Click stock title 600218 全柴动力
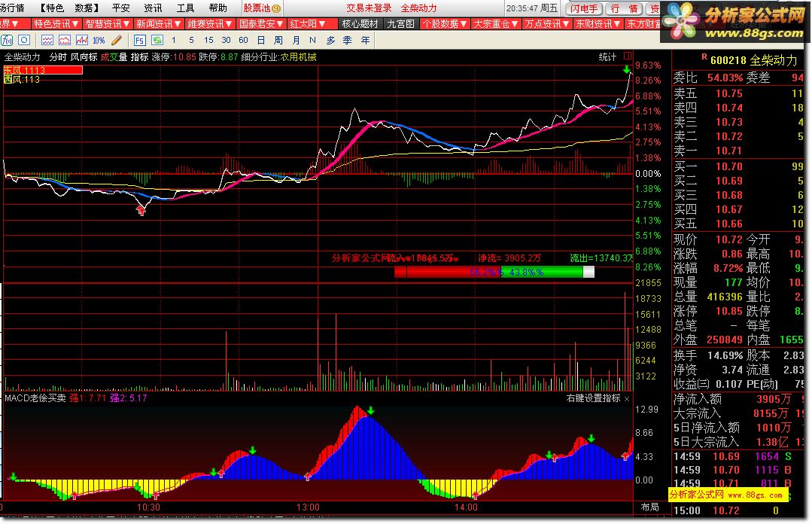The width and height of the screenshot is (812, 524). (x=753, y=60)
